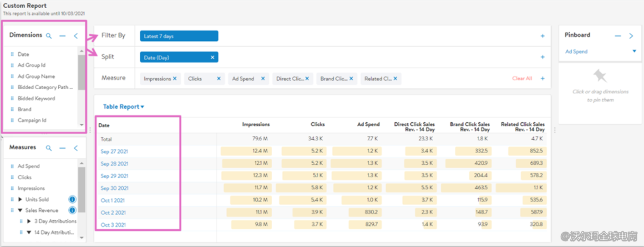Open the Pinboard Ad Spend dropdown
Viewport: 644px width, 247px height.
point(634,51)
